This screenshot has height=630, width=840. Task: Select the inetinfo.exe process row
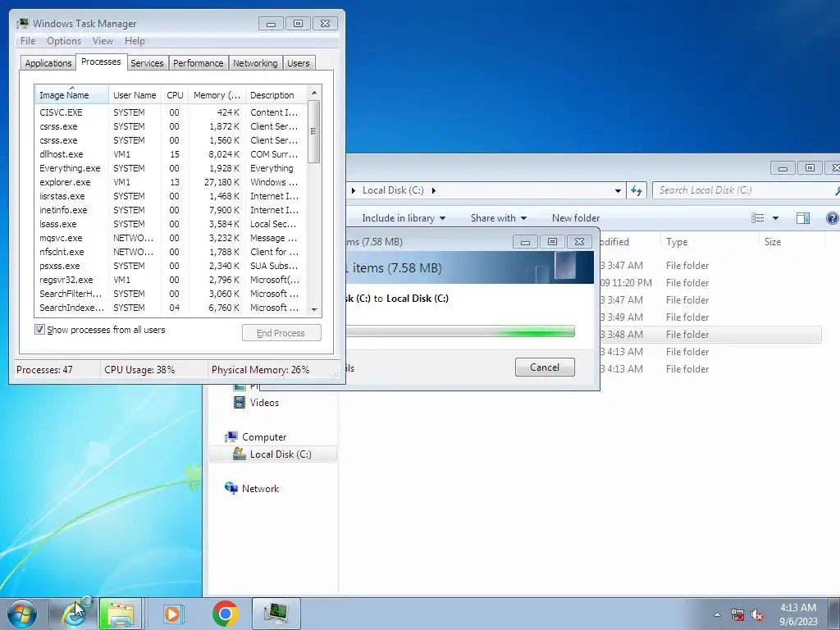point(171,210)
